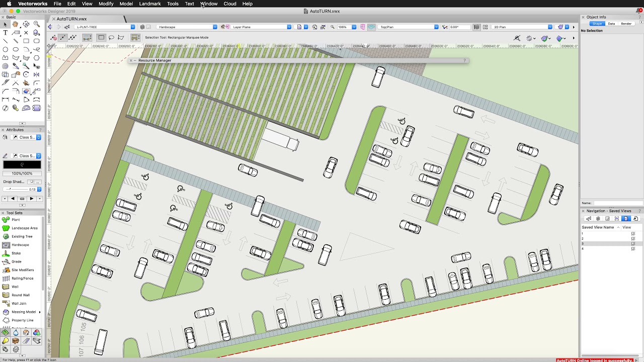This screenshot has height=362, width=644.
Task: Click the rotation angle 0.00° field
Action: 460,27
